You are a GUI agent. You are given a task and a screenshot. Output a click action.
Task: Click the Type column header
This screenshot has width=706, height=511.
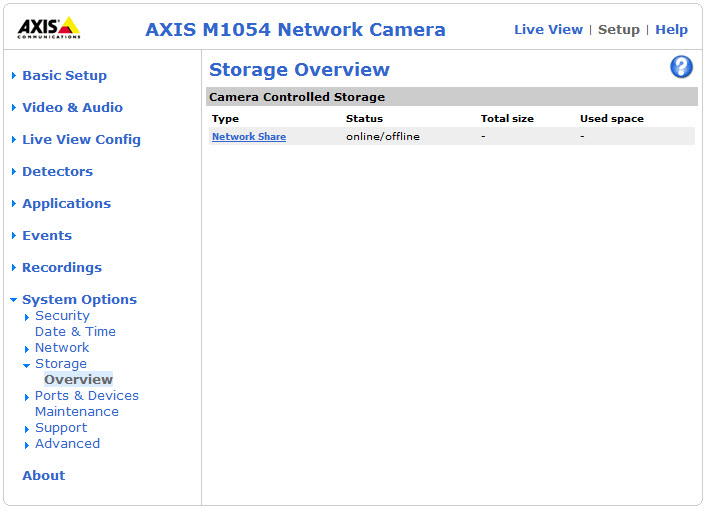[225, 119]
